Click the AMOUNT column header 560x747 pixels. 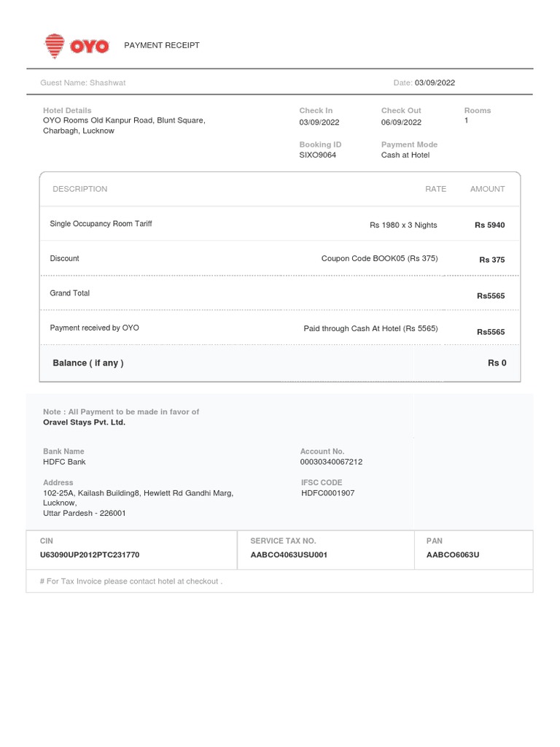[487, 189]
